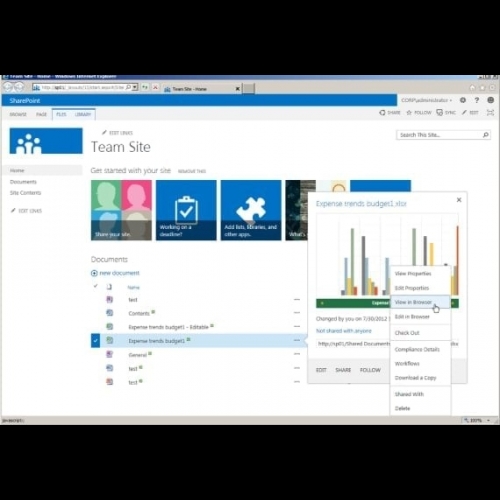Uncheck the selected Expense trends budget1 row
The image size is (500, 500).
tap(95, 341)
